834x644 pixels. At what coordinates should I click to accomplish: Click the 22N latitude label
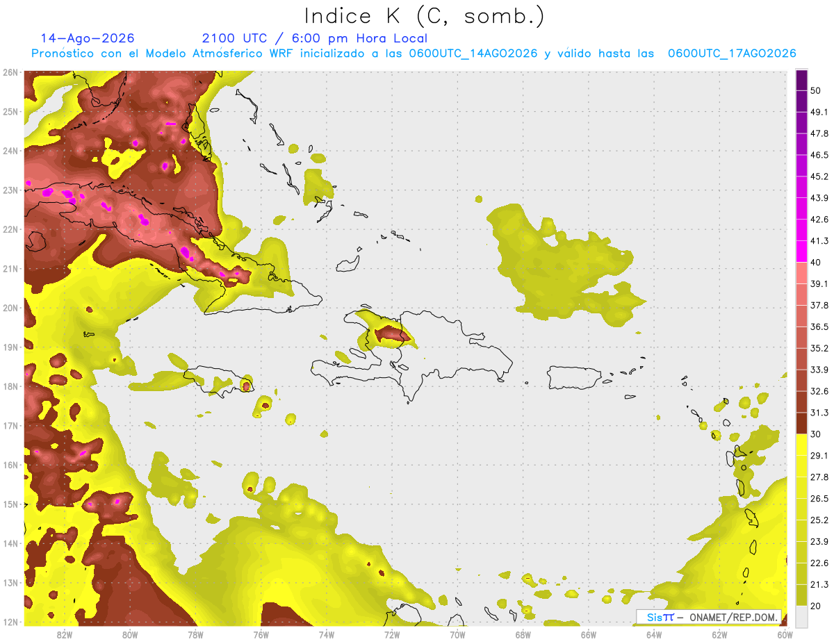pyautogui.click(x=10, y=229)
